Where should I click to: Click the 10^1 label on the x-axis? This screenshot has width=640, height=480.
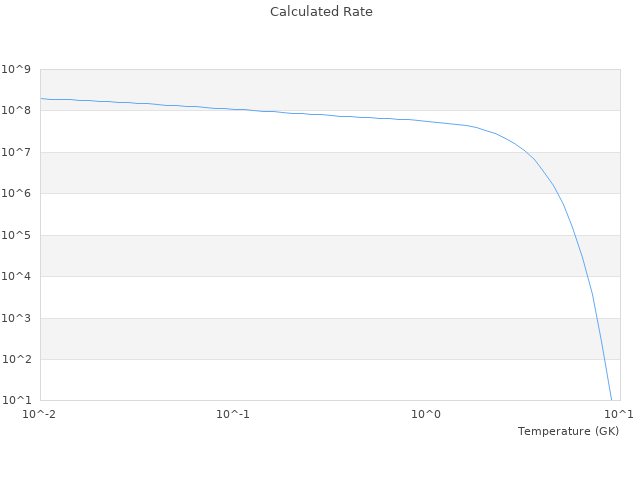coord(619,414)
